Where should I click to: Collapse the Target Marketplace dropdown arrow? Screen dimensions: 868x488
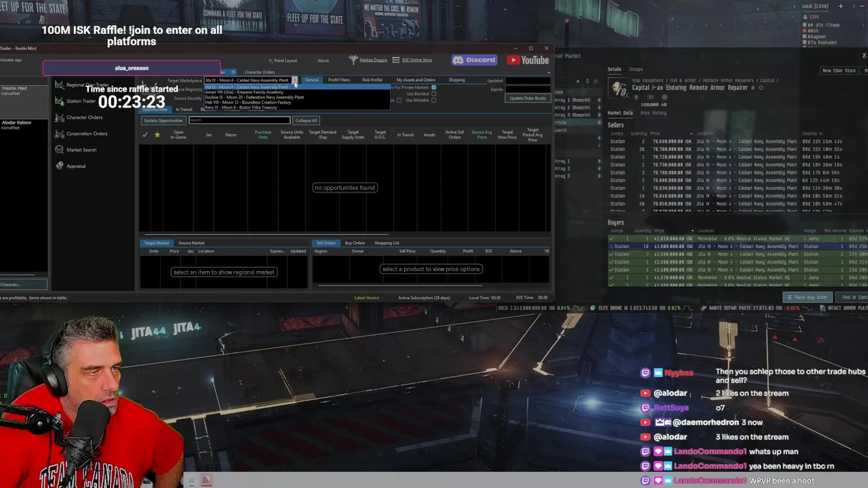pyautogui.click(x=295, y=80)
